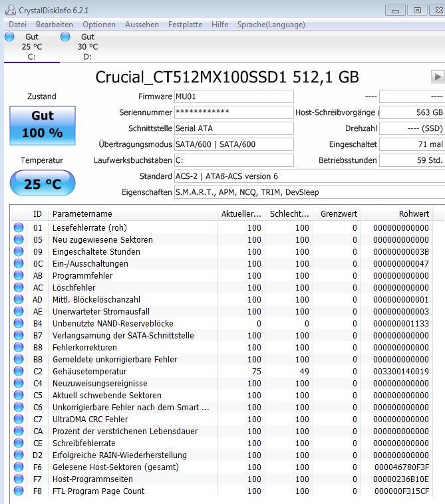Click status icon for Erfolgreiche RAIN-Wiederherstellung
445x504 pixels.
coord(19,455)
